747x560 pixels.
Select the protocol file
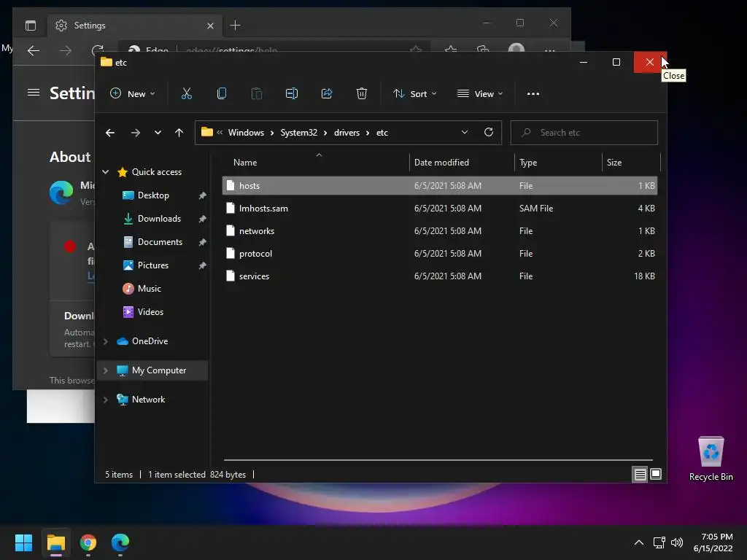tap(440, 253)
